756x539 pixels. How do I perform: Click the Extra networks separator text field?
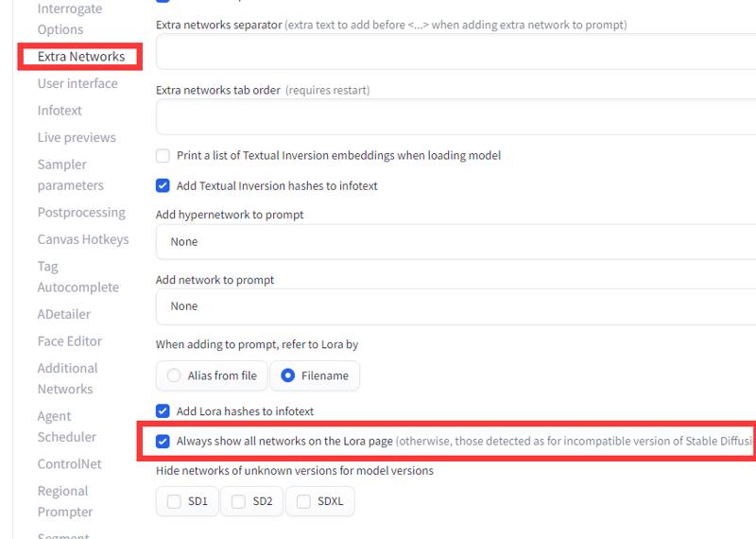(455, 52)
